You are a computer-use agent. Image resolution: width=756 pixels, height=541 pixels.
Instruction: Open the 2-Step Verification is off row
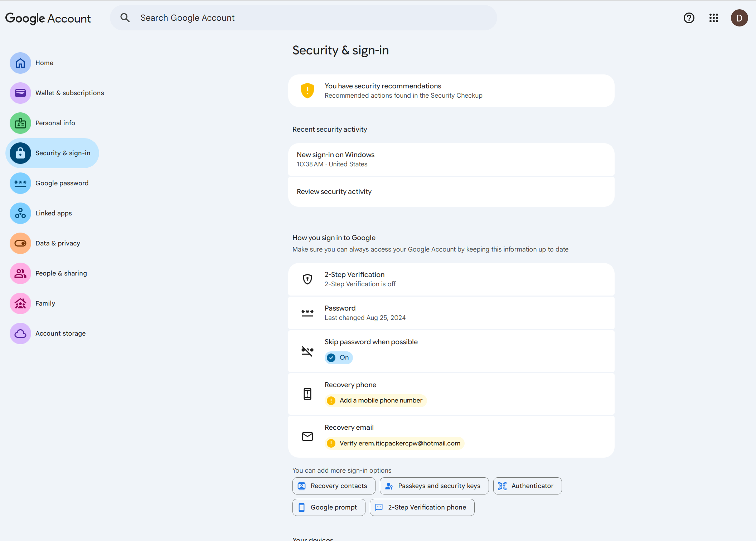[451, 279]
